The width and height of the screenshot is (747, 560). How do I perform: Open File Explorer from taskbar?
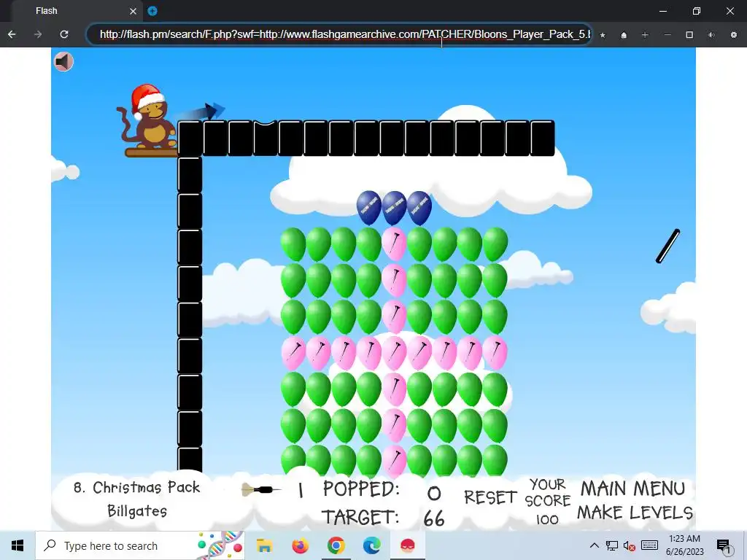(264, 545)
